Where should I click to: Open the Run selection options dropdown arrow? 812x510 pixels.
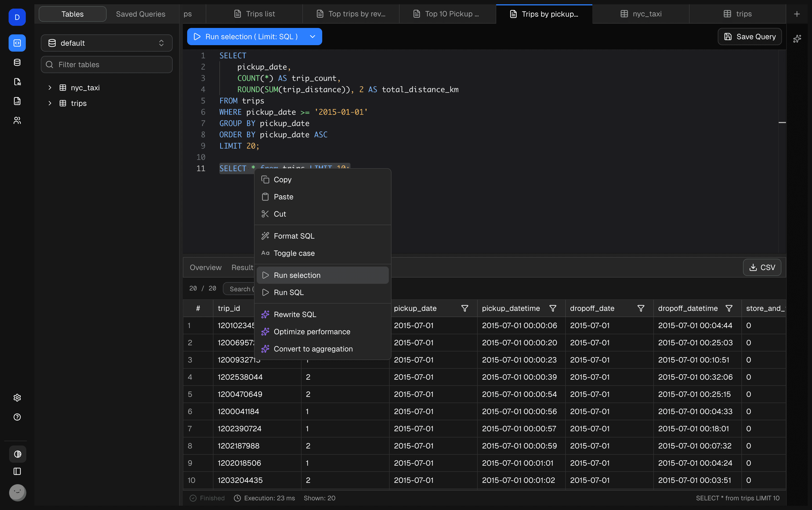coord(313,37)
